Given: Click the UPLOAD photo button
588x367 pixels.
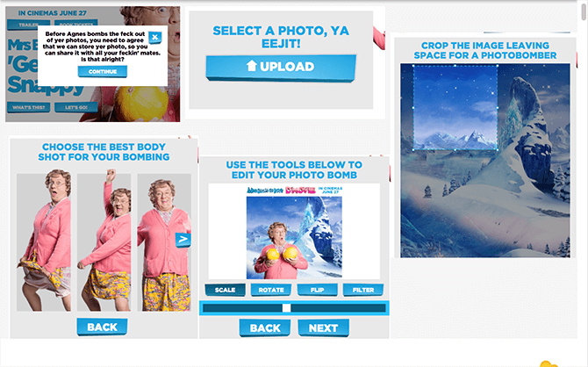Looking at the screenshot, I should pos(281,68).
